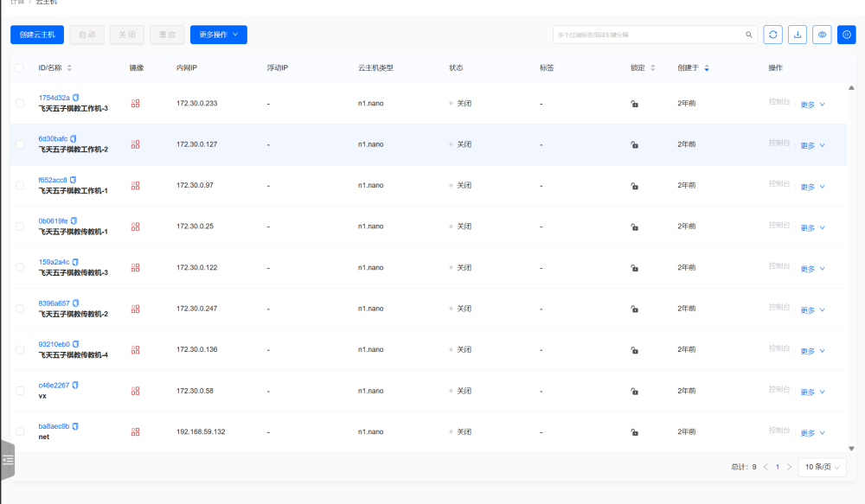Screen dimensions: 865x504
Task: Expand 更多 menu for 飞天五子棋教传教机-4
Action: tap(812, 351)
